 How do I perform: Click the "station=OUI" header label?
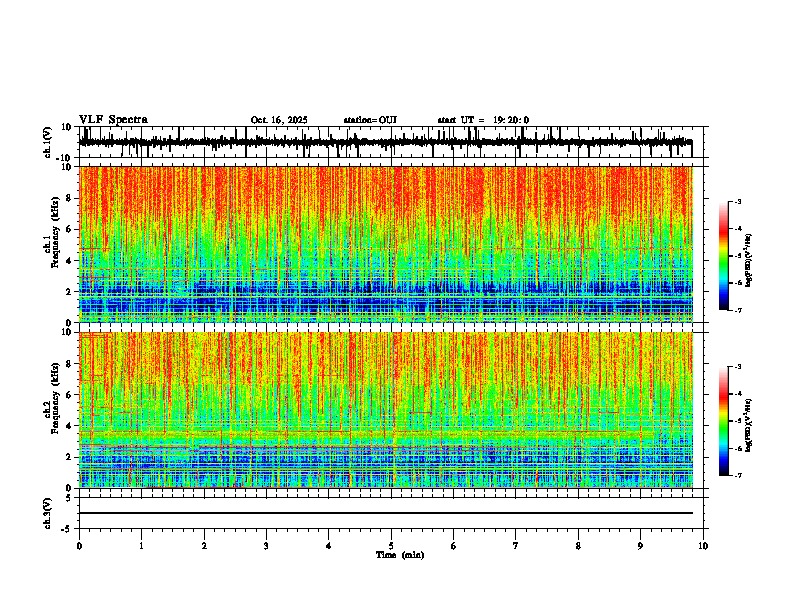pos(370,120)
